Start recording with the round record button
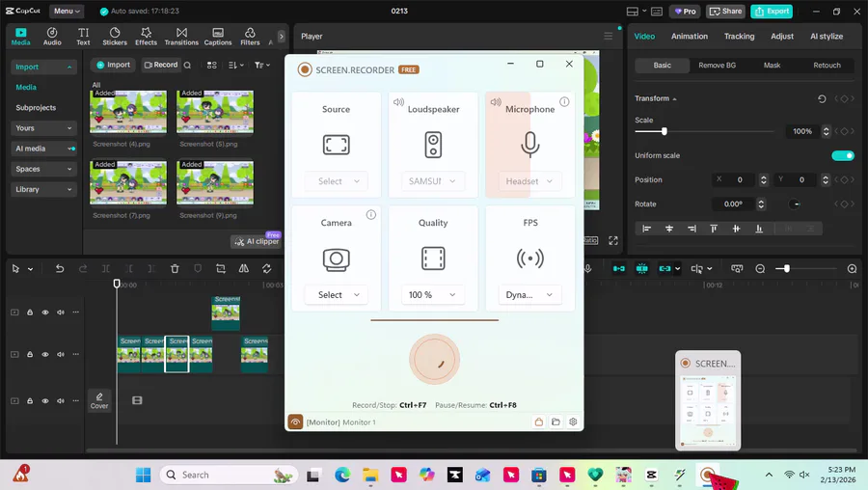 pos(434,359)
